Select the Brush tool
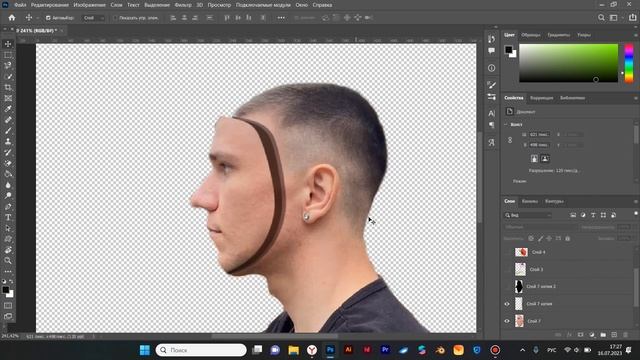Screen dimensions: 640x360 (x=8, y=131)
